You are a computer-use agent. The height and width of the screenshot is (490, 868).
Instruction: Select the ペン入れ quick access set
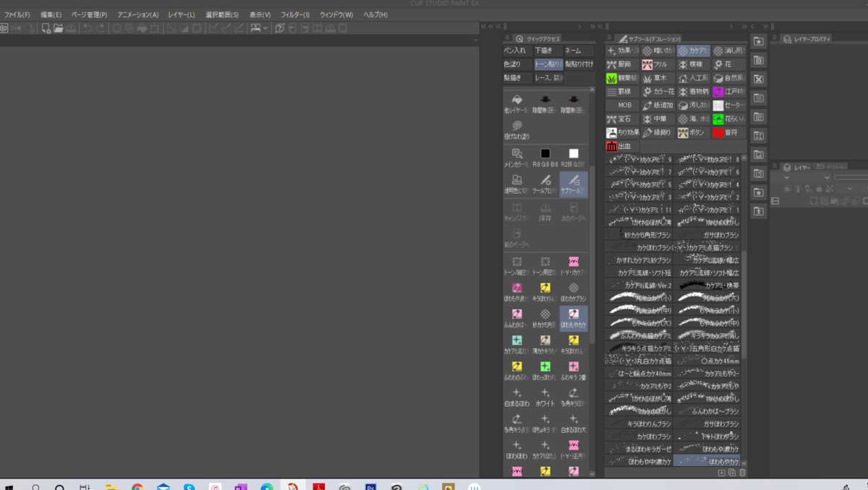(517, 51)
